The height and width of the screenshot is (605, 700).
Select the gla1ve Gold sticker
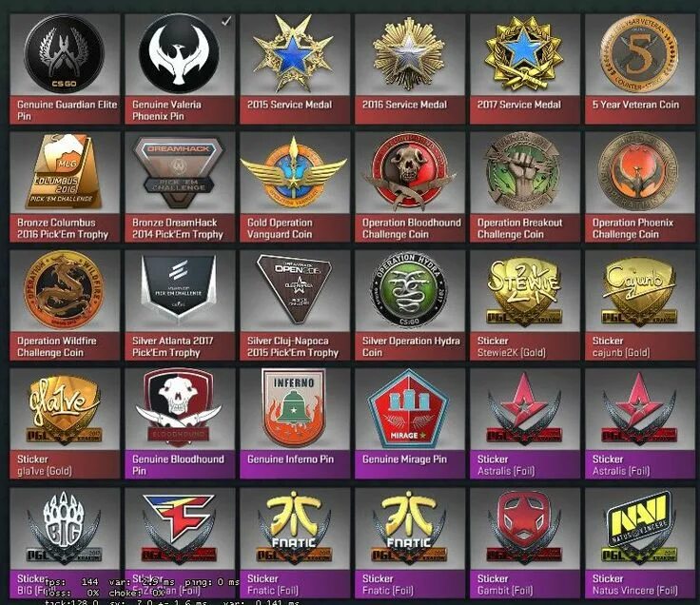click(x=65, y=423)
